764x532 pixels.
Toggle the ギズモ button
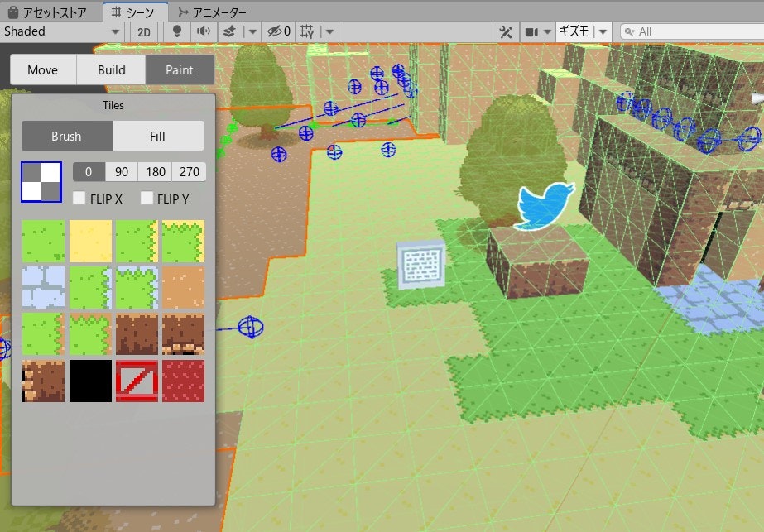pos(575,31)
